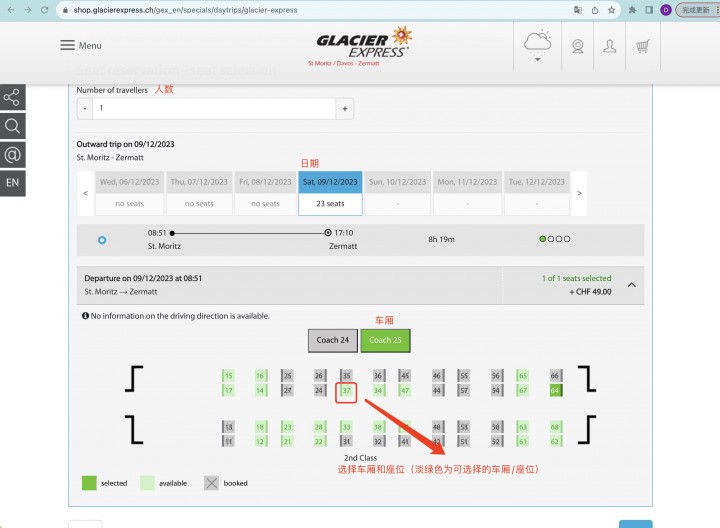720x528 pixels.
Task: Show earlier dates with left arrow
Action: 85,193
